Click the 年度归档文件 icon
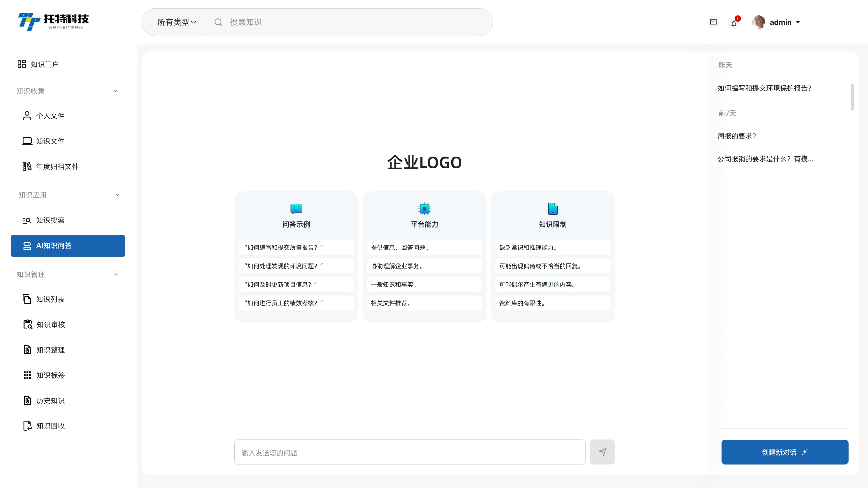Viewport: 868px width, 488px height. pos(27,166)
